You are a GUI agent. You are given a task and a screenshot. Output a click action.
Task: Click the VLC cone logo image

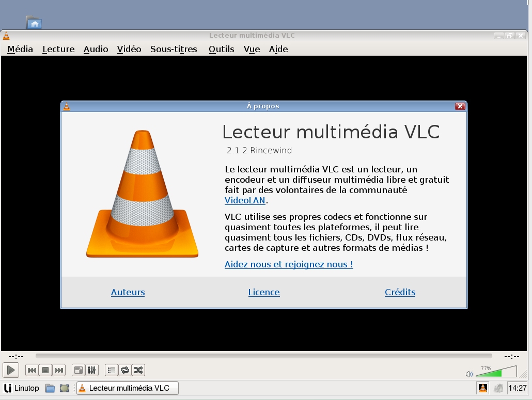[142, 194]
